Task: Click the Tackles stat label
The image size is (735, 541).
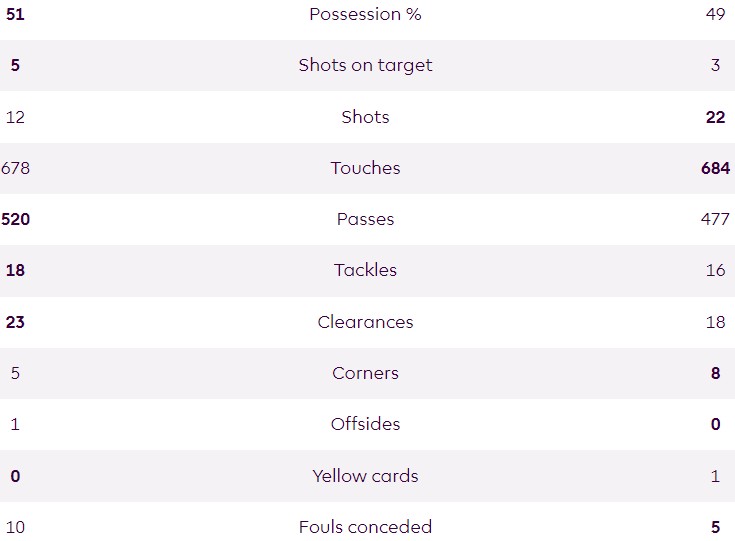Action: 365,270
